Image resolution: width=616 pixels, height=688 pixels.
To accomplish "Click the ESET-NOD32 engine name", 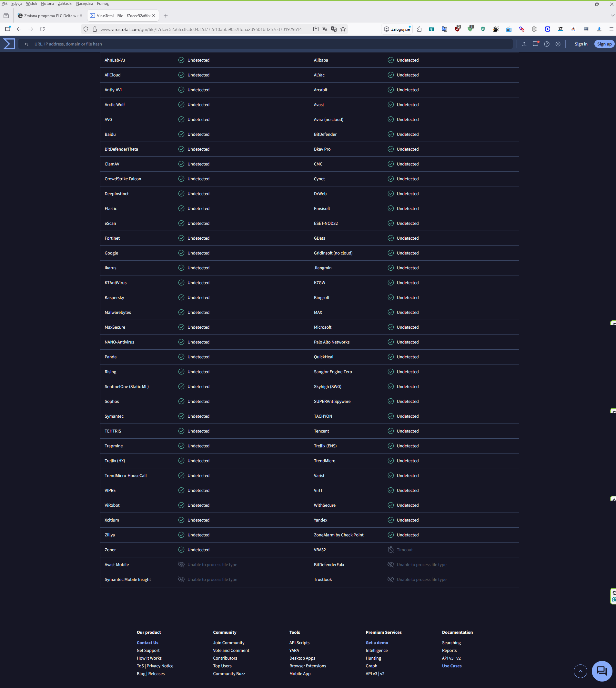I will point(326,224).
